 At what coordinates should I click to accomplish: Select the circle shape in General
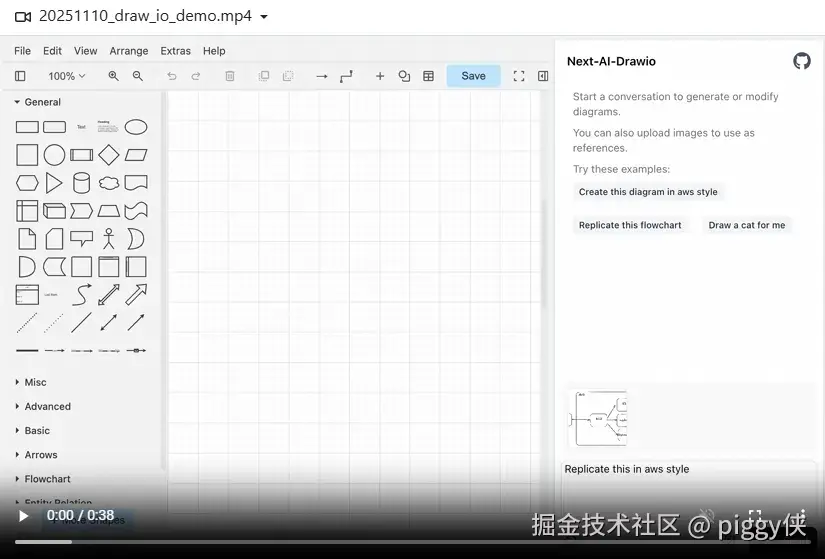pos(54,155)
